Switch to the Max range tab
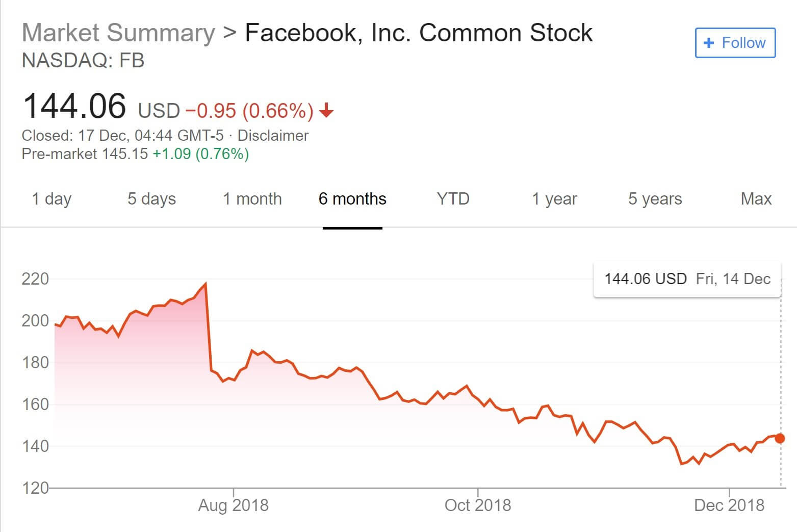Image resolution: width=797 pixels, height=532 pixels. [756, 199]
